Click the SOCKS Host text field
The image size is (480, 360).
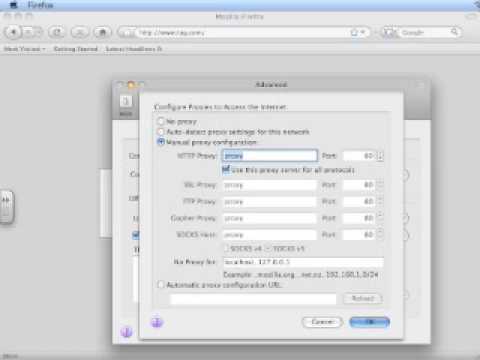coord(270,235)
